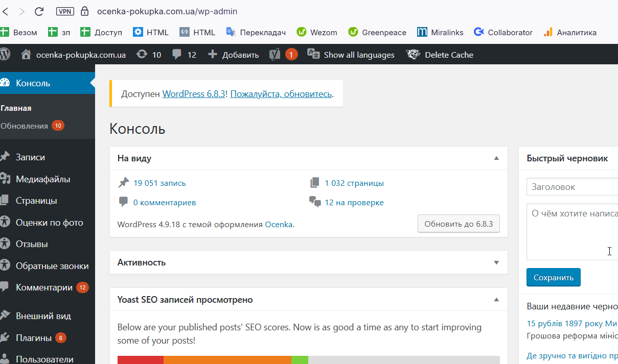Click the browser back arrow
Image resolution: width=618 pixels, height=364 pixels.
[5, 11]
